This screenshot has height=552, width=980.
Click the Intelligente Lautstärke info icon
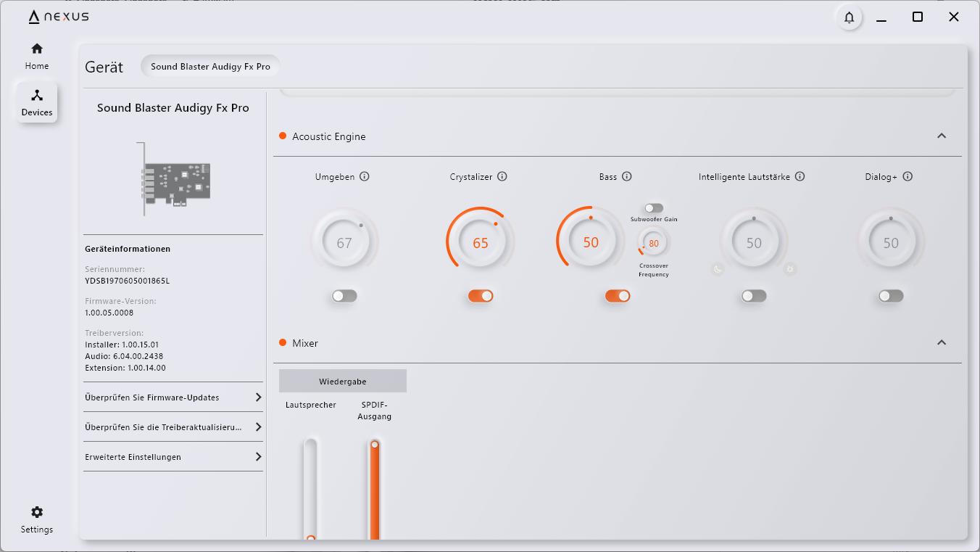click(800, 176)
